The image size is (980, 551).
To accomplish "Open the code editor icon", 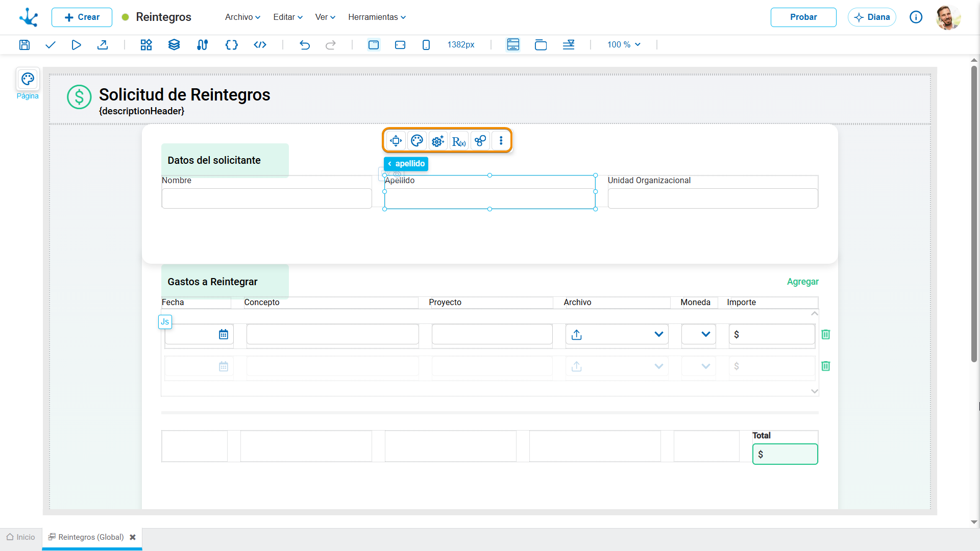I will [x=260, y=45].
